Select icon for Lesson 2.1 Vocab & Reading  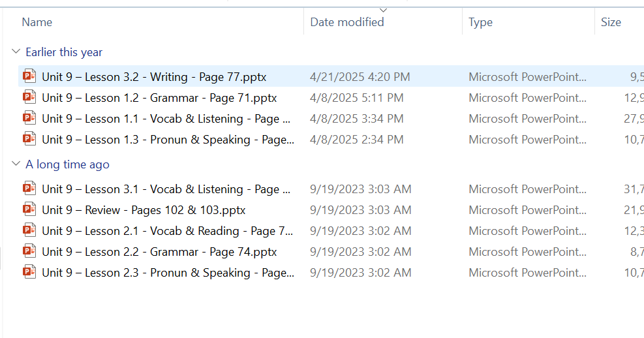(x=29, y=231)
